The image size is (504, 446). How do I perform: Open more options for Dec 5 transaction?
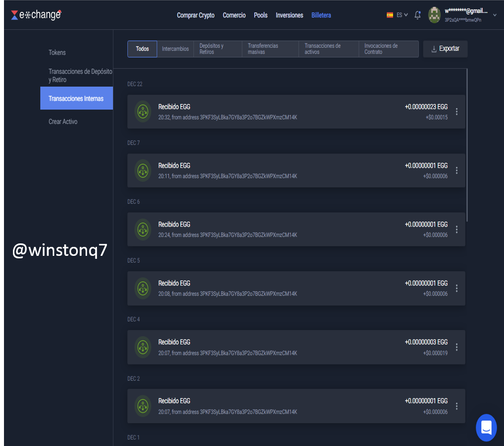coord(456,288)
